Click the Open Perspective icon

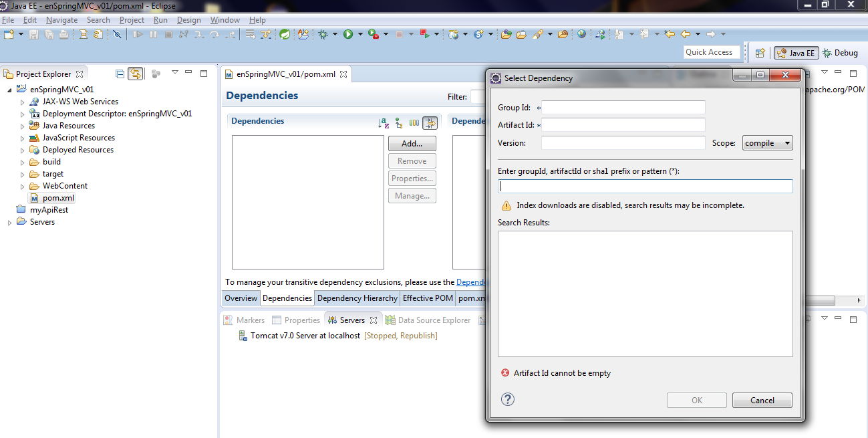coord(760,53)
